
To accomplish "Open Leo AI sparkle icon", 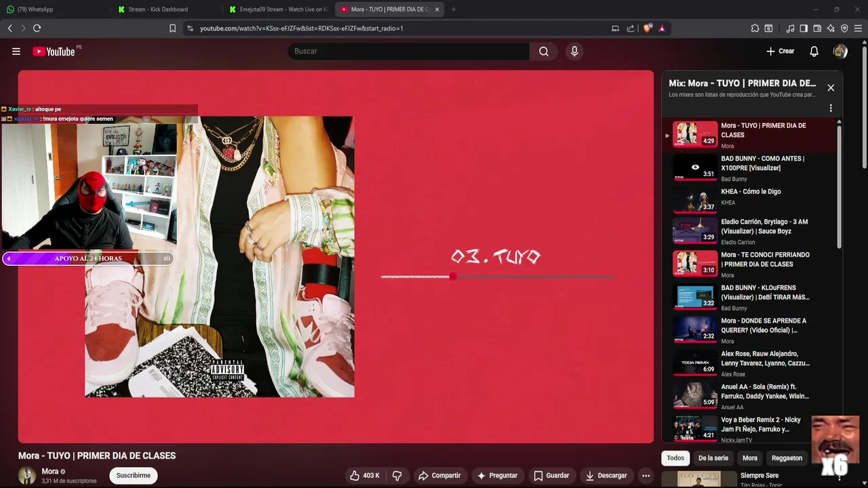I will pyautogui.click(x=831, y=28).
